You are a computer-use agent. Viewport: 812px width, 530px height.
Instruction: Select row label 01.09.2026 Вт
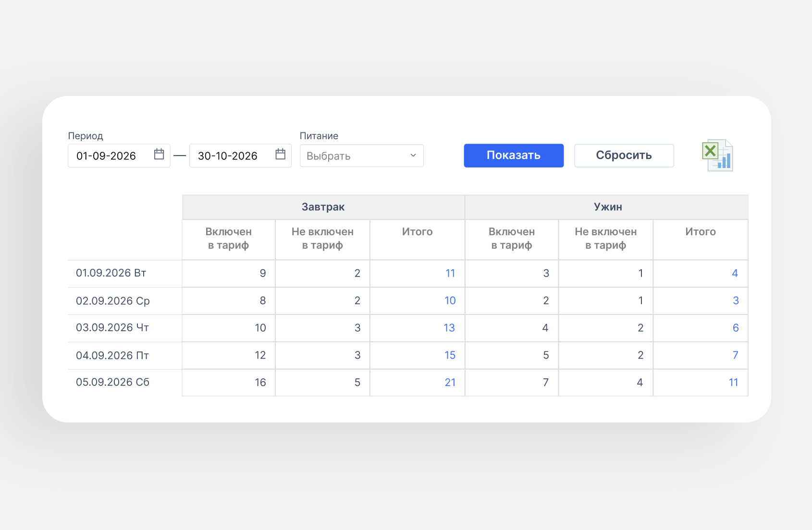pos(111,273)
